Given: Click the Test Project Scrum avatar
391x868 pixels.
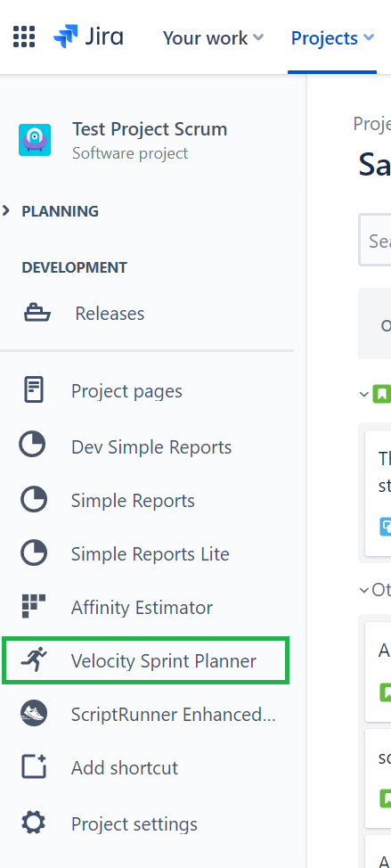Looking at the screenshot, I should (x=35, y=140).
